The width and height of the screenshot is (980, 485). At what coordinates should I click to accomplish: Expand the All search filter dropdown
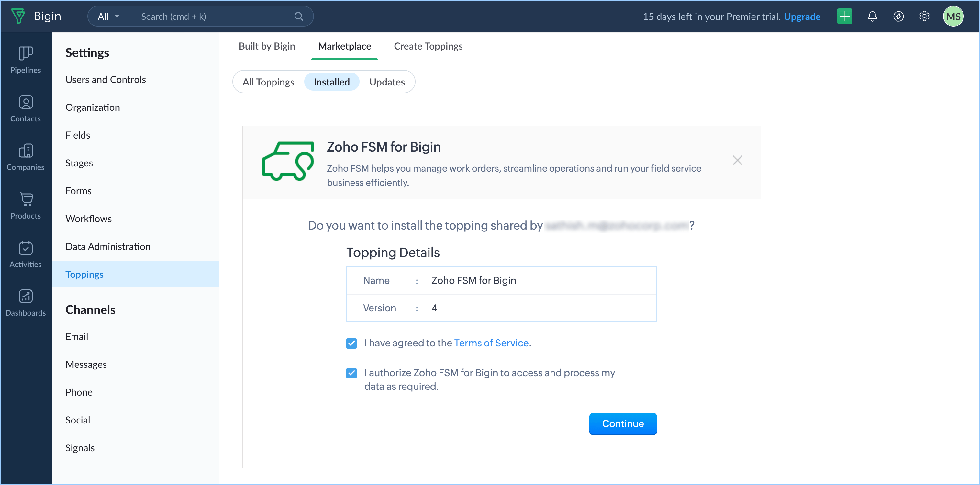coord(109,17)
